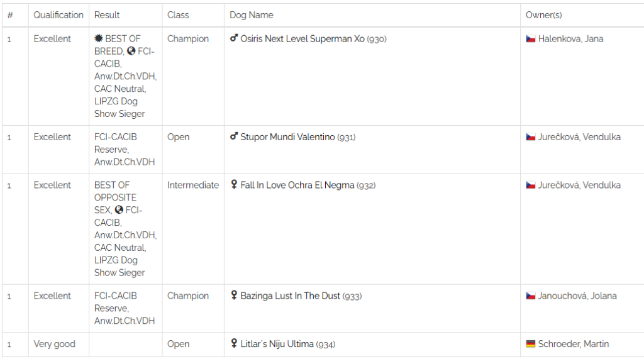
Task: Select the Class column header
Action: tap(178, 15)
